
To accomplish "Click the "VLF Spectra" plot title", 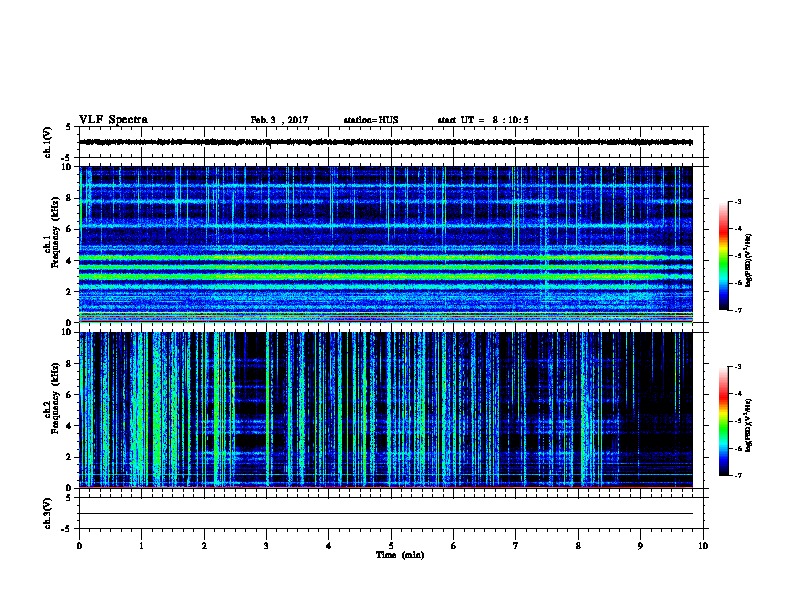I will [113, 120].
